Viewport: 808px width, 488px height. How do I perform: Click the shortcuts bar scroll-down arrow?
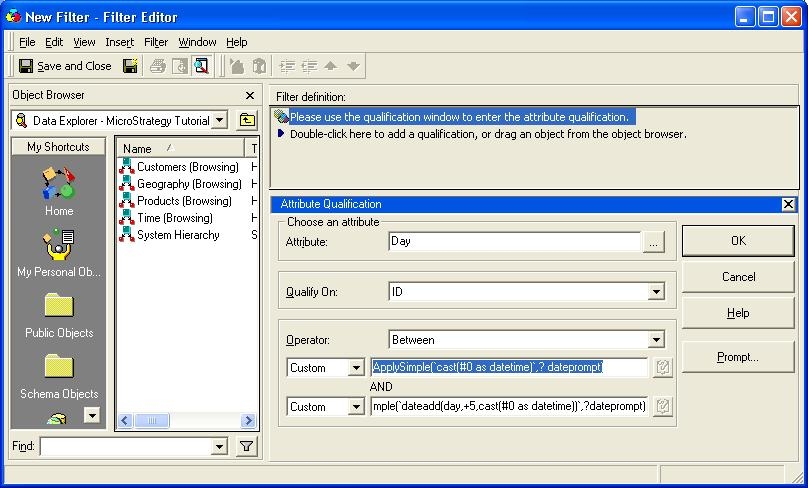92,415
